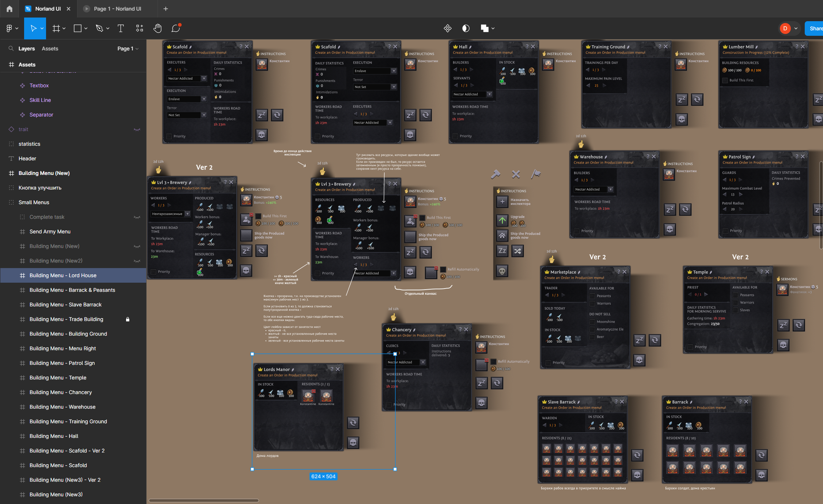
Task: Select the Building Menu - Chancery layer
Action: [x=73, y=392]
